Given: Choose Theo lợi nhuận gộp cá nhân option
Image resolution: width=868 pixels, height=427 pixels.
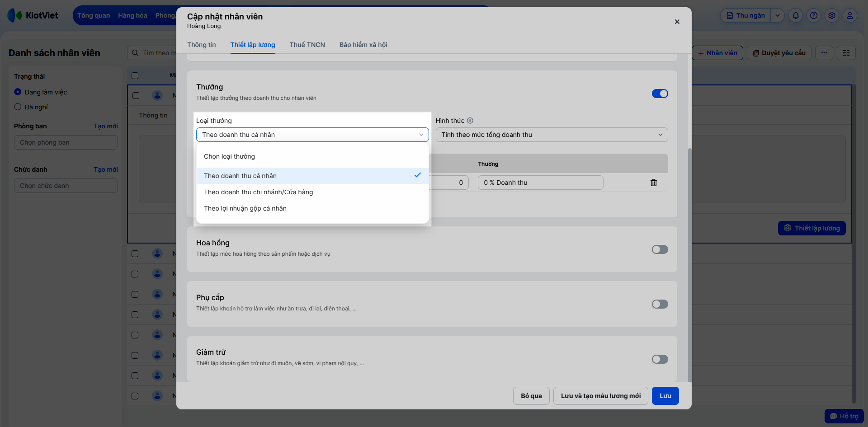Looking at the screenshot, I should click(312, 208).
